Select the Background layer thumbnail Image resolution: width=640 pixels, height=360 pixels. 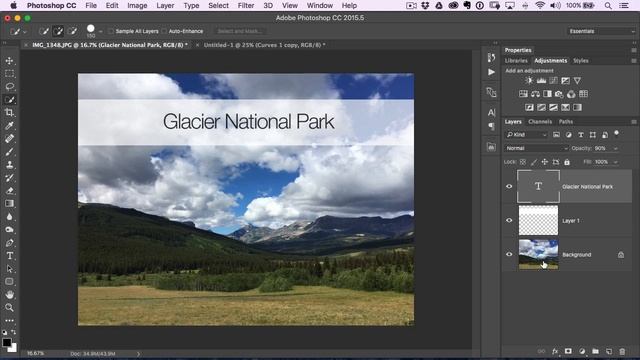(538, 254)
